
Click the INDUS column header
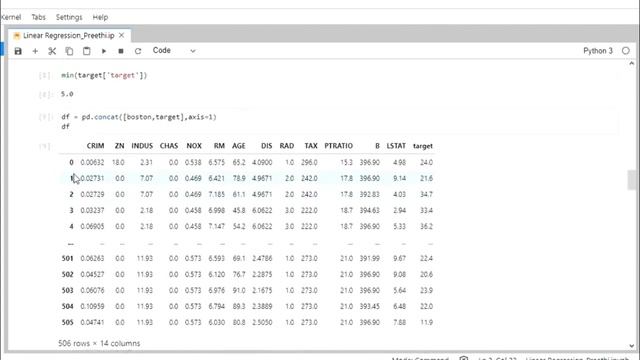142,146
